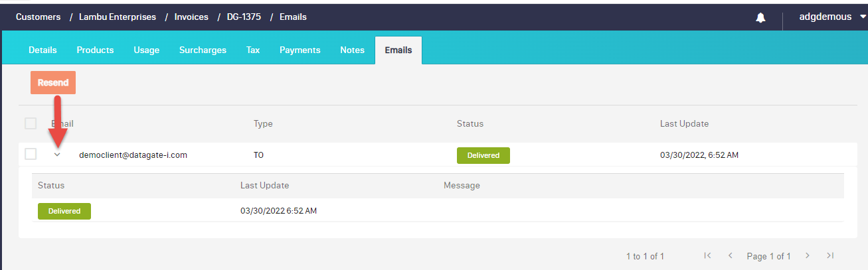Select the Usage tab
The height and width of the screenshot is (270, 868).
pos(146,50)
